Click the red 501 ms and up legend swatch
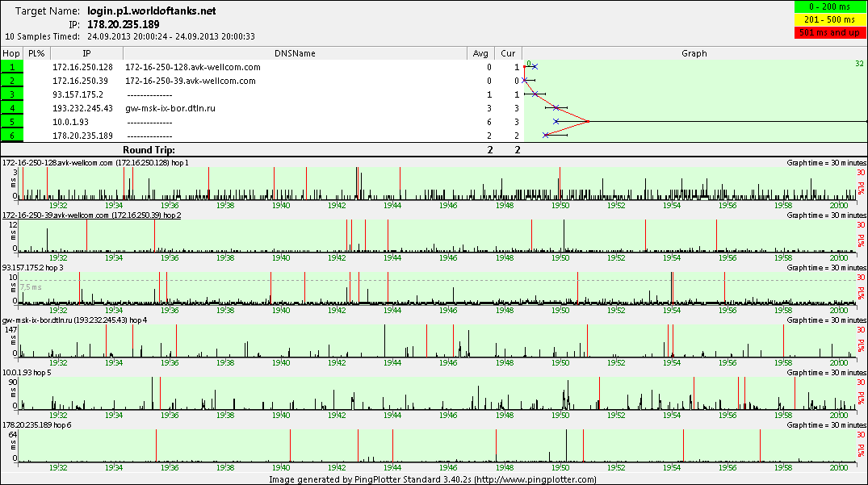 (829, 32)
